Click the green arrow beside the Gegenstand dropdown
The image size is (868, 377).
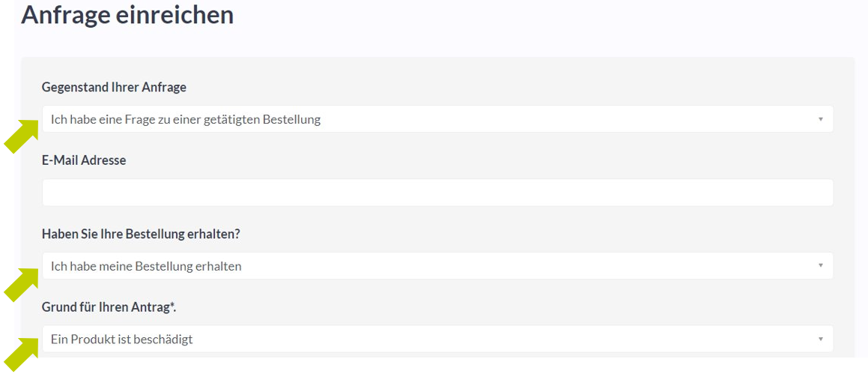[21, 135]
